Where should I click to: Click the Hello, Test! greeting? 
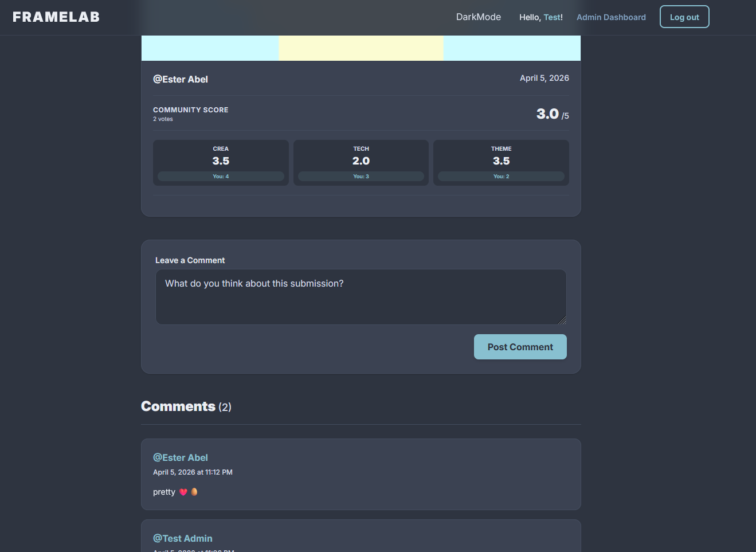540,17
